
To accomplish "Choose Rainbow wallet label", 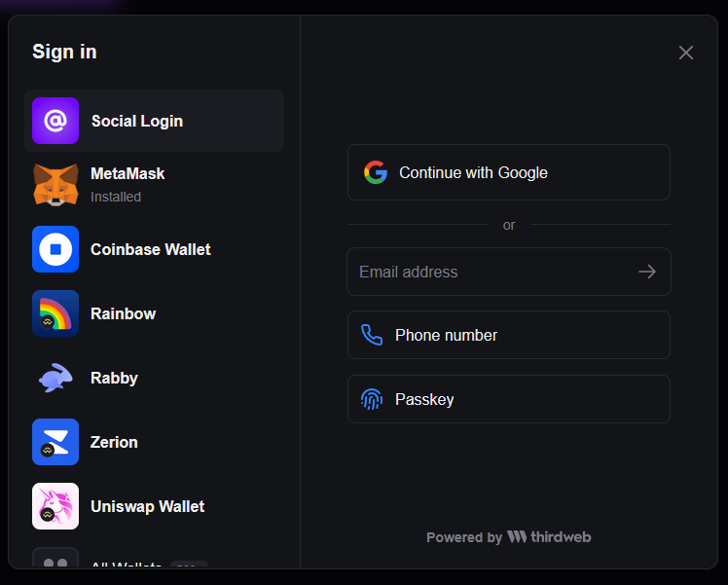I will click(x=123, y=313).
